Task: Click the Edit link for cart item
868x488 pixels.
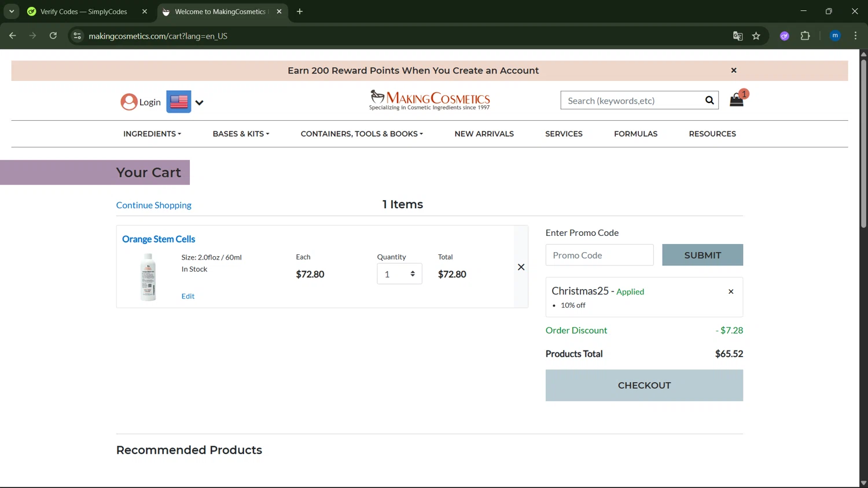Action: (188, 296)
